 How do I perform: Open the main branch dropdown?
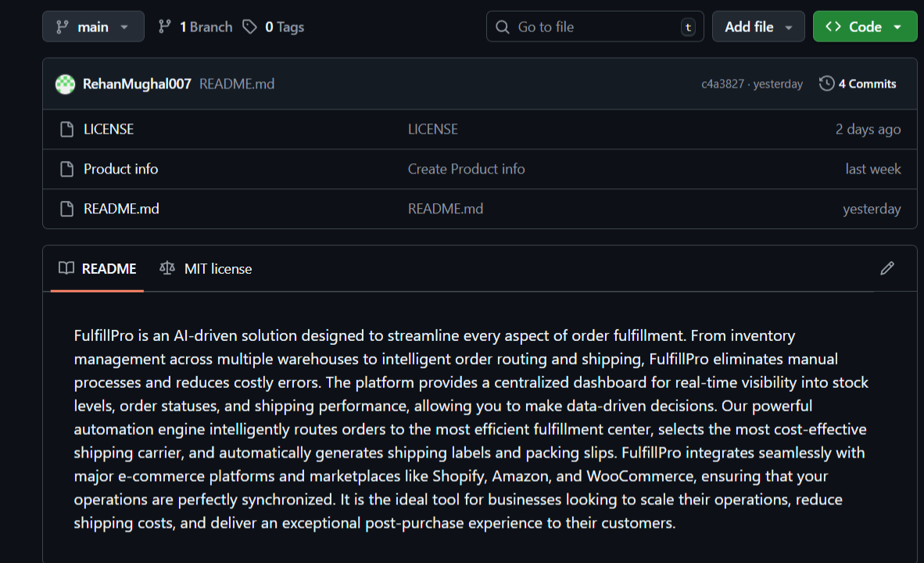click(93, 27)
